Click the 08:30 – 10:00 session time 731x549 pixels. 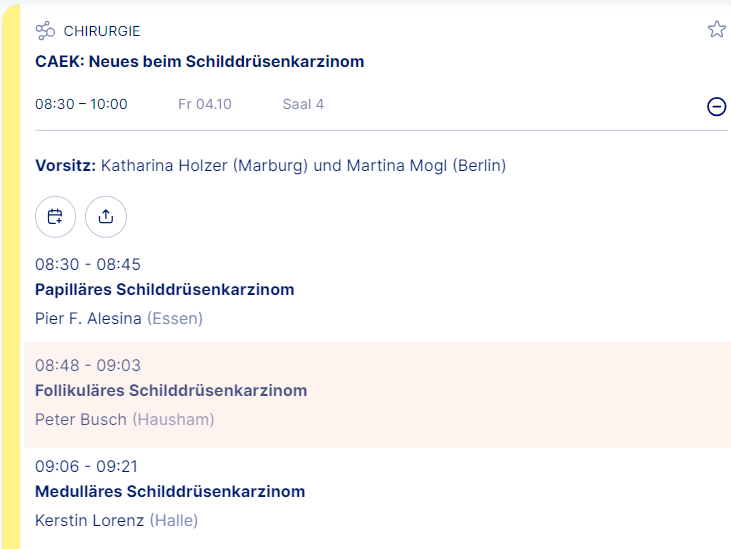pyautogui.click(x=81, y=104)
